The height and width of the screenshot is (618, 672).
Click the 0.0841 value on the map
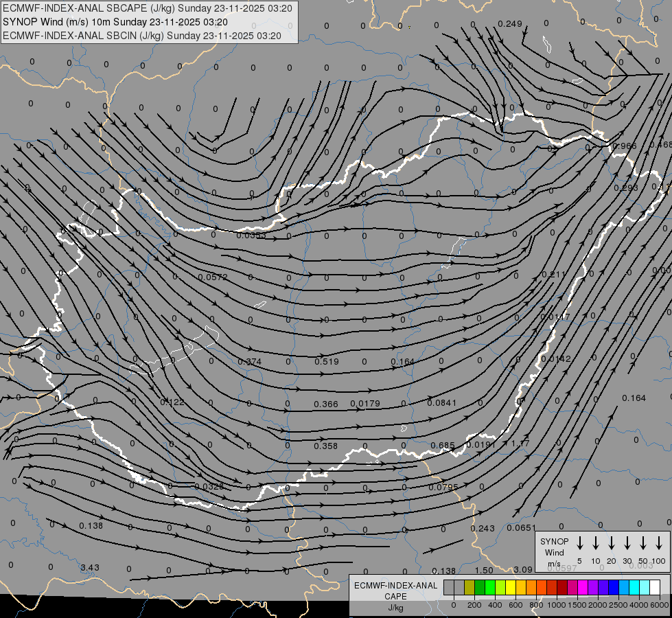click(x=442, y=402)
